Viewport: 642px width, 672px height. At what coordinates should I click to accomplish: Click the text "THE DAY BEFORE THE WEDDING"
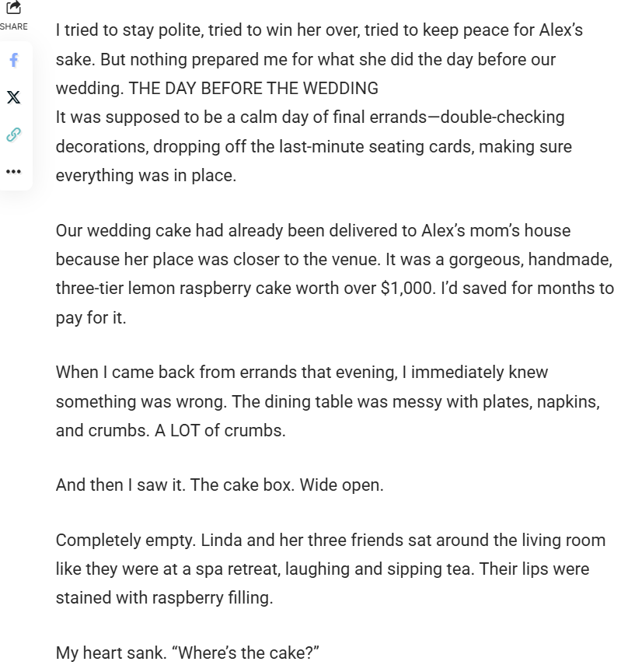tap(253, 89)
